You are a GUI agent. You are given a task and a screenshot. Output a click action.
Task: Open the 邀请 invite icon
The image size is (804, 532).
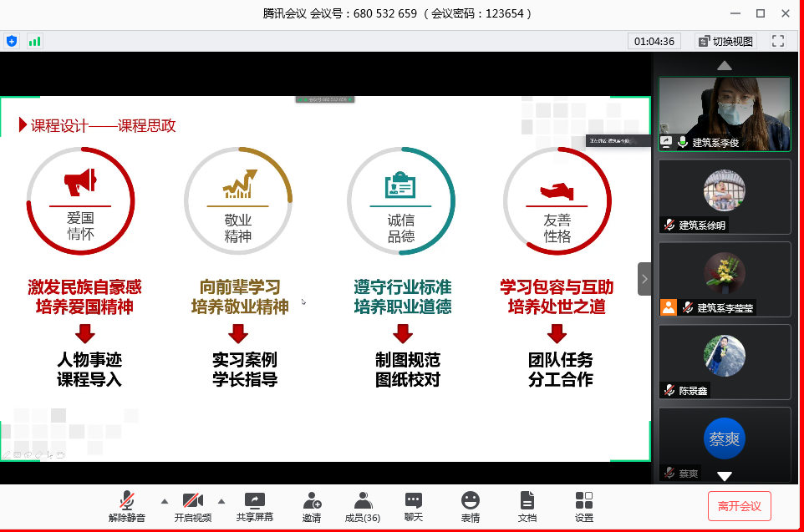(x=312, y=505)
